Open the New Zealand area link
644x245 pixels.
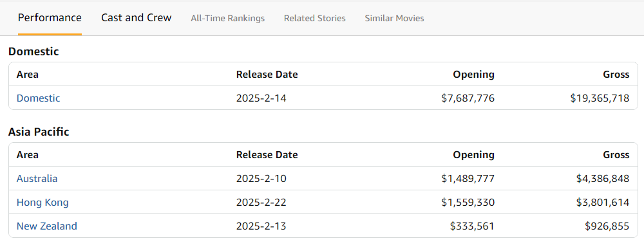47,226
